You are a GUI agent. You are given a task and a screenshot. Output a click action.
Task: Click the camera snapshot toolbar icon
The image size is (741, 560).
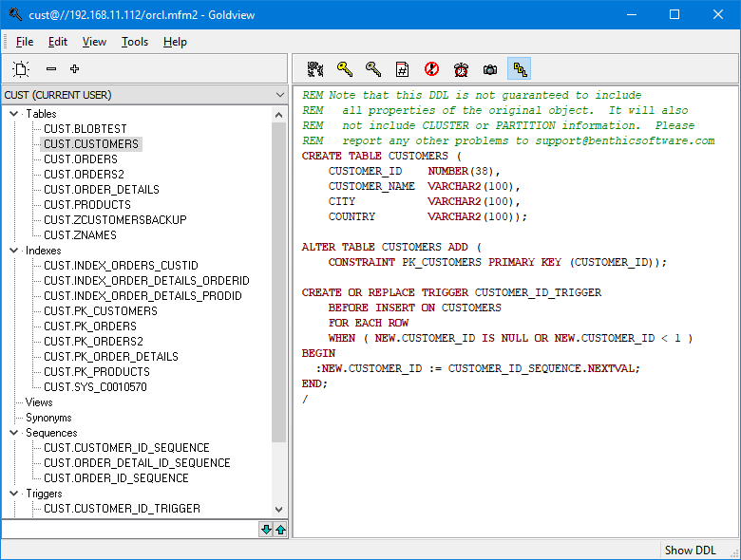(490, 69)
